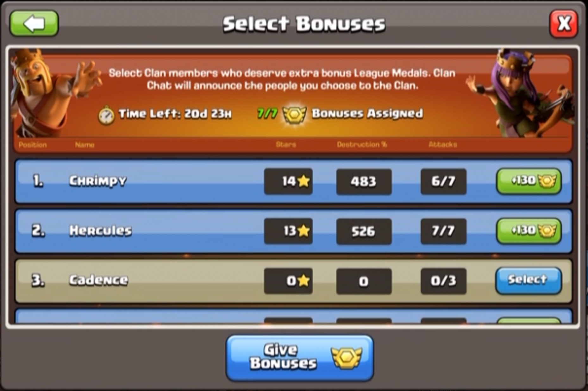Click the Stars column header
The image size is (588, 391).
coord(286,145)
